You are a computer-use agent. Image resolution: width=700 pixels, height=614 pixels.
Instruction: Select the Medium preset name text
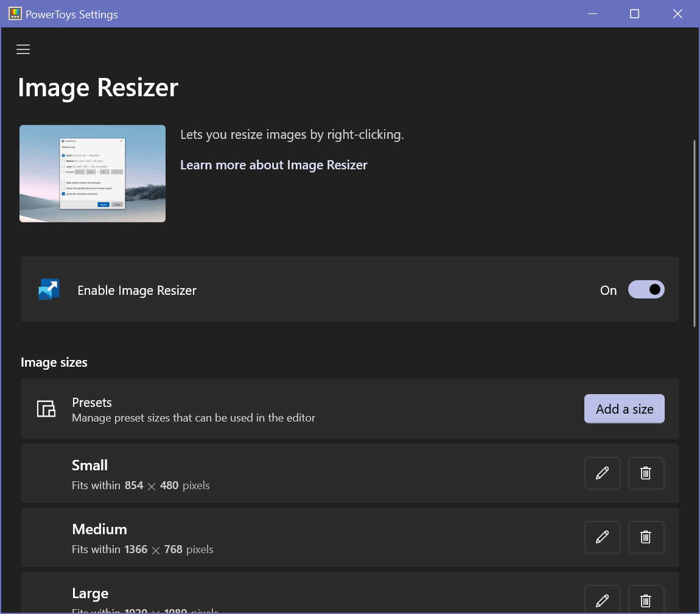coord(100,529)
